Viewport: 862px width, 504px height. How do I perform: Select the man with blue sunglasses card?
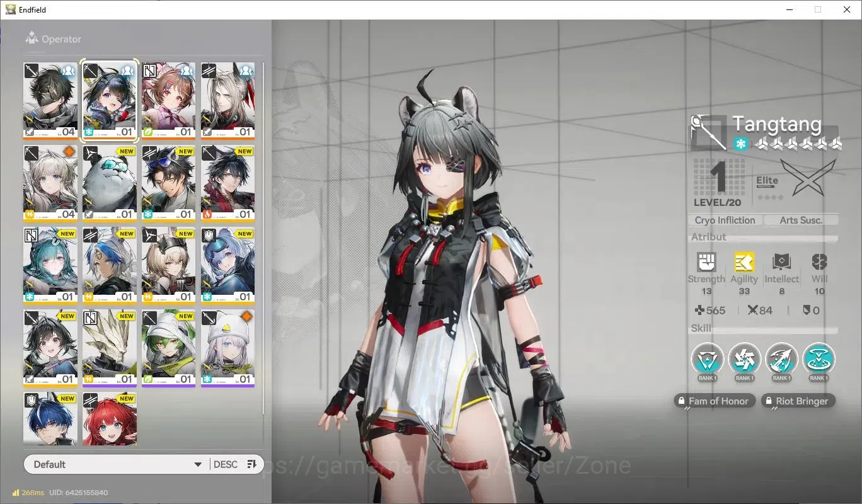pyautogui.click(x=168, y=183)
